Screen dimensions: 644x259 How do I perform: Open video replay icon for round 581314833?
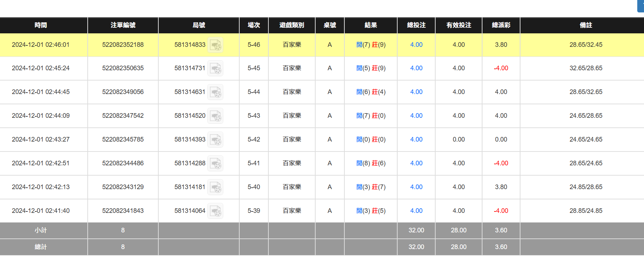[215, 45]
